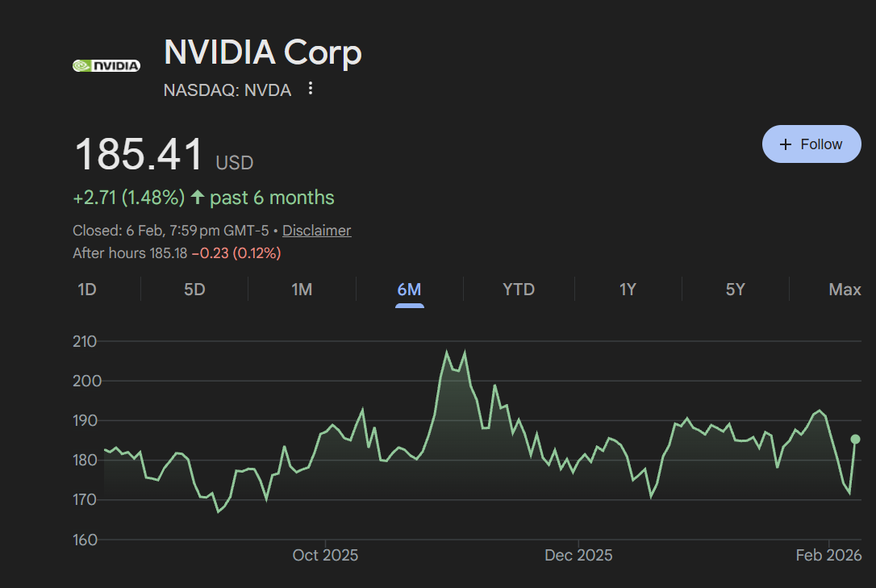Open the Disclaimer link
The width and height of the screenshot is (876, 588).
pyautogui.click(x=316, y=231)
